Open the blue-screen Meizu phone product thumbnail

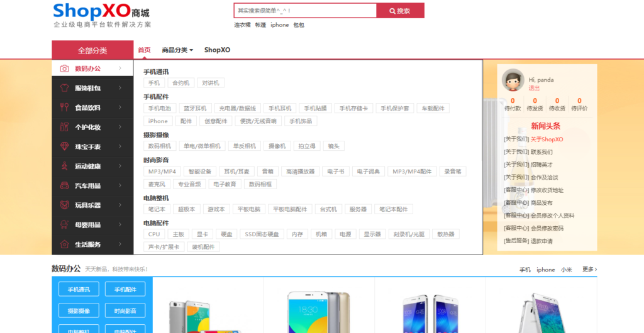point(319,312)
